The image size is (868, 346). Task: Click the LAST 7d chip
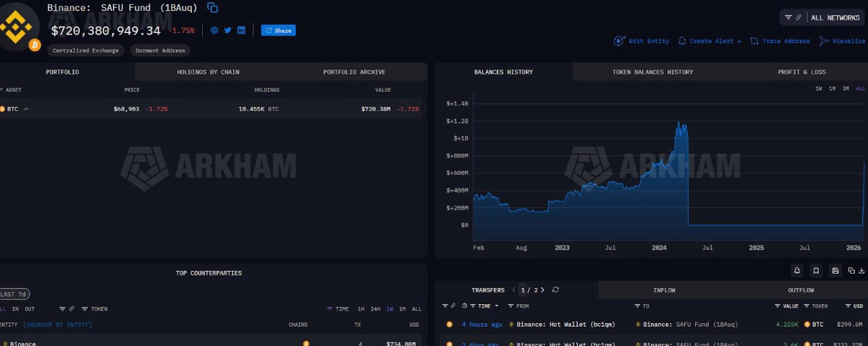(x=14, y=294)
